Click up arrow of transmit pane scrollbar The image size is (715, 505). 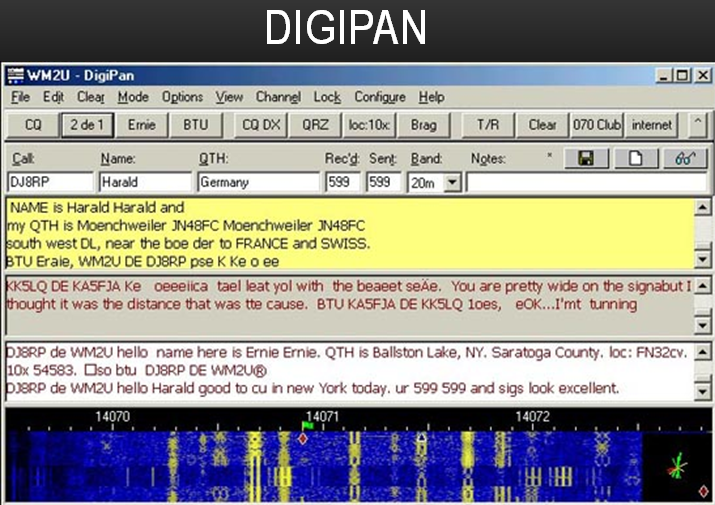[x=702, y=352]
